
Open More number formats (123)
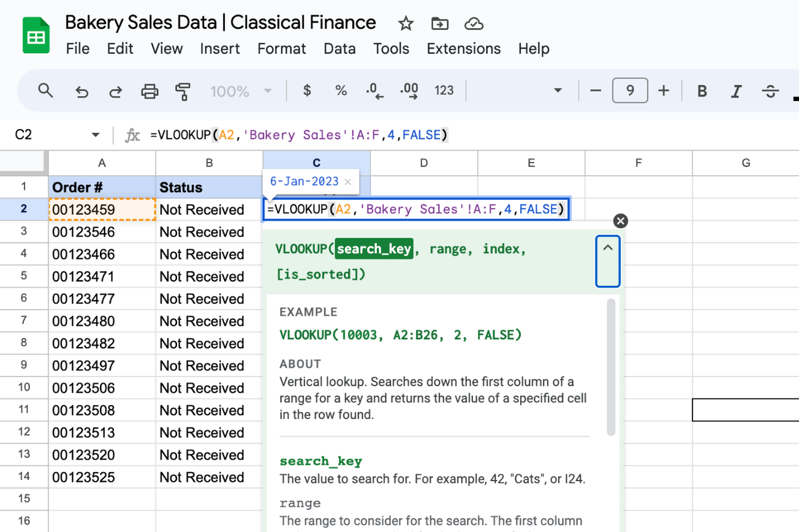pyautogui.click(x=444, y=90)
